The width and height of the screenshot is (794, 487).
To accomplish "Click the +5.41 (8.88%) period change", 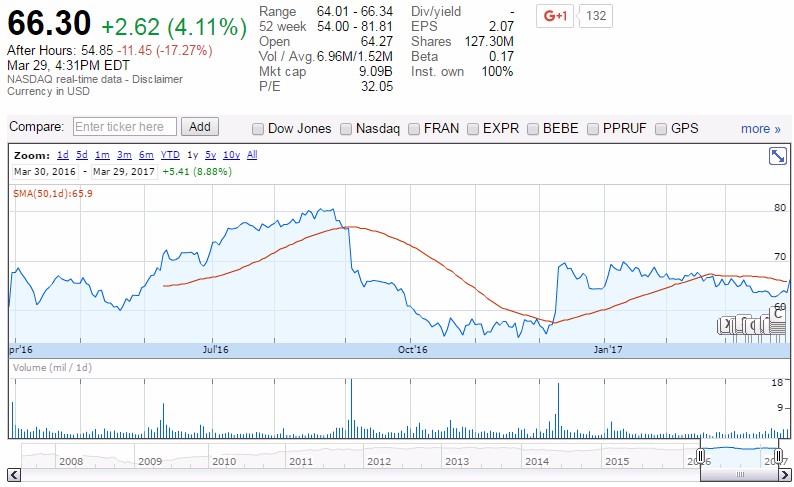I will (197, 172).
